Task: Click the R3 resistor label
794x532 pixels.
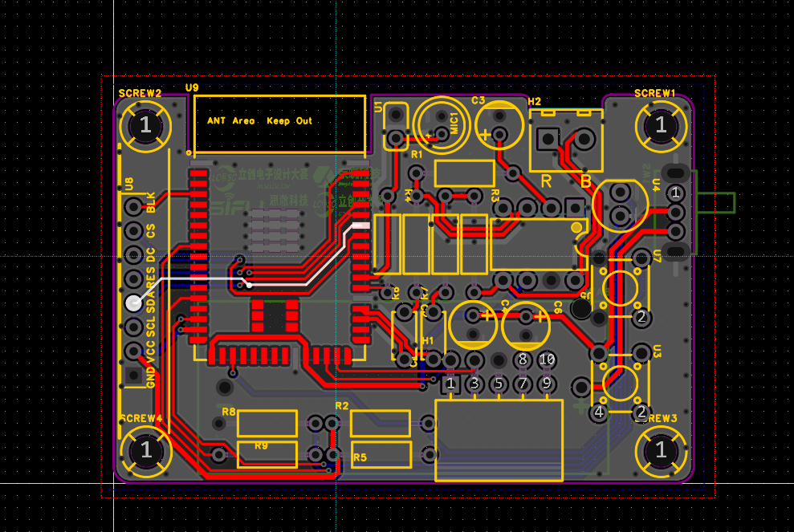Action: pyautogui.click(x=495, y=195)
